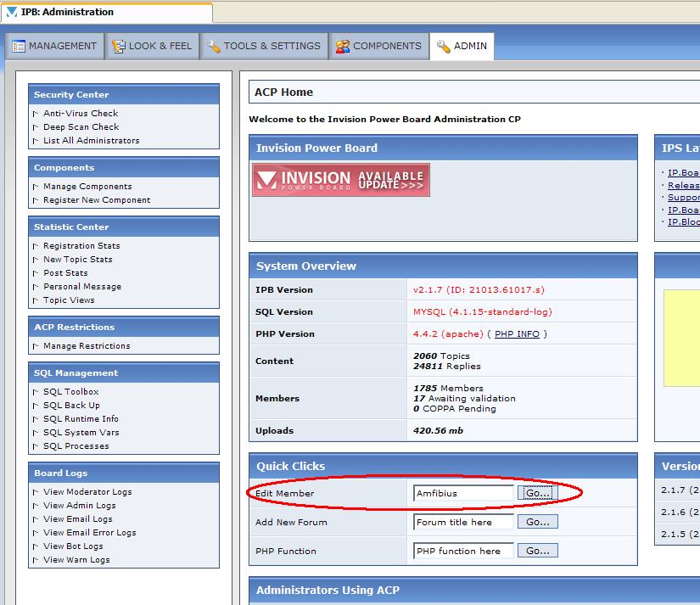The image size is (700, 605).
Task: Click the Security Center panel header
Action: click(124, 94)
